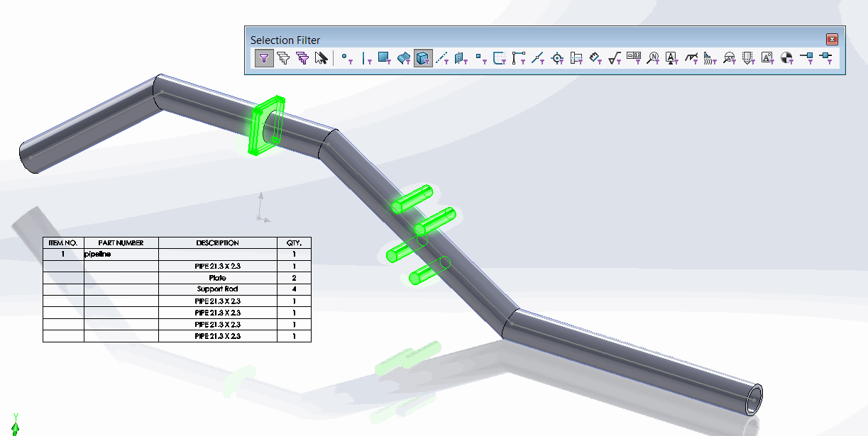This screenshot has height=436, width=868.
Task: Select the 'pipeline' part number cell
Action: (121, 254)
